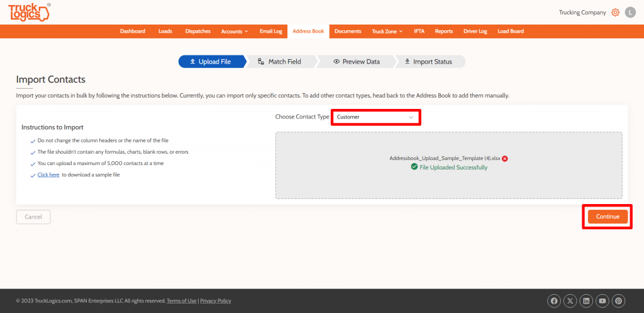Click the Continue button

click(608, 217)
